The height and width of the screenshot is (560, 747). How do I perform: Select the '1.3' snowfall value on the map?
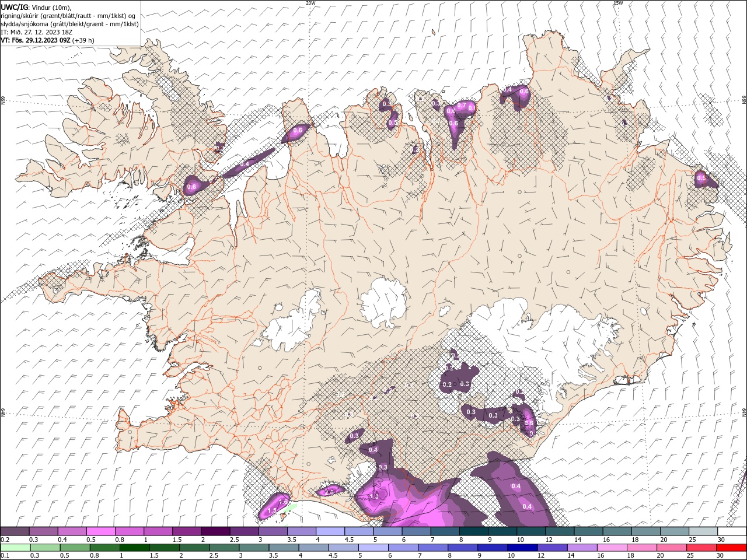click(x=374, y=496)
